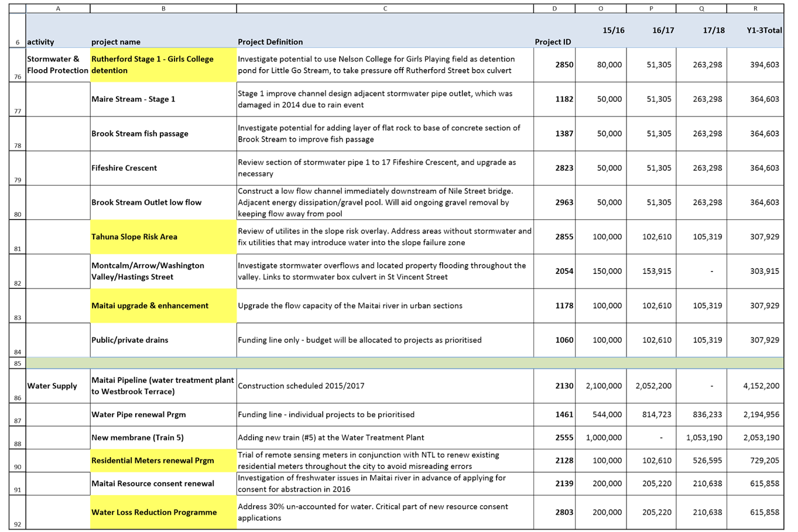Click the 150,000 value in 15/16
The height and width of the screenshot is (532, 798).
click(601, 271)
